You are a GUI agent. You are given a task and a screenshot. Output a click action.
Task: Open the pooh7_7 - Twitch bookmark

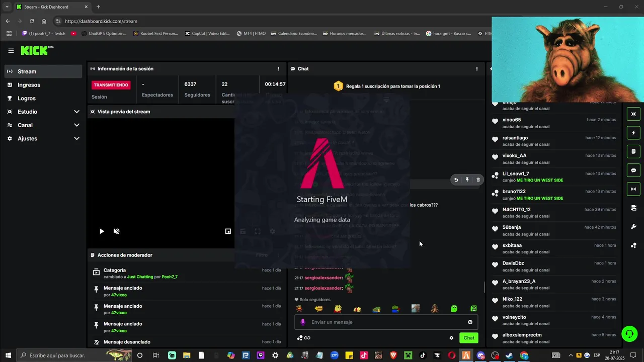pos(44,34)
